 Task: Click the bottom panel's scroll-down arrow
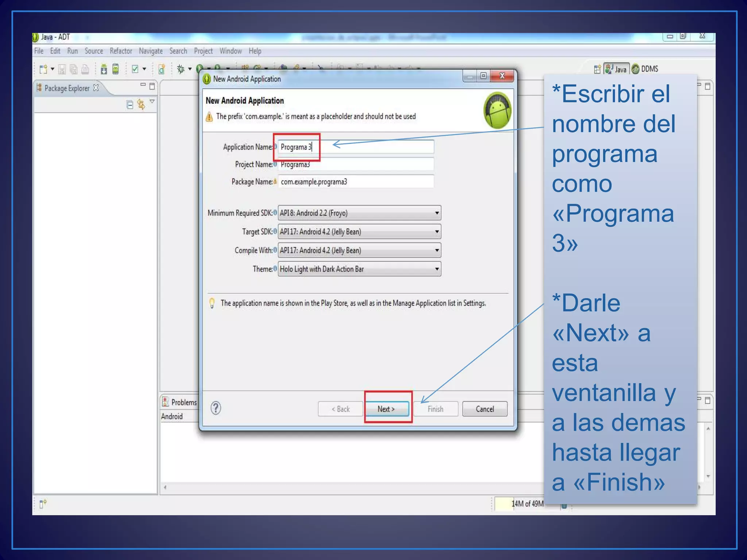[708, 476]
